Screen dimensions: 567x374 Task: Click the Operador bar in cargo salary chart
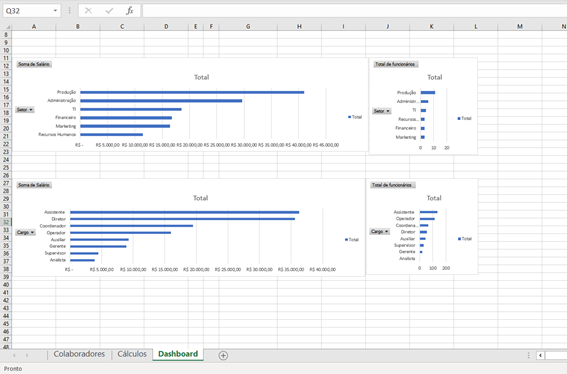point(120,233)
